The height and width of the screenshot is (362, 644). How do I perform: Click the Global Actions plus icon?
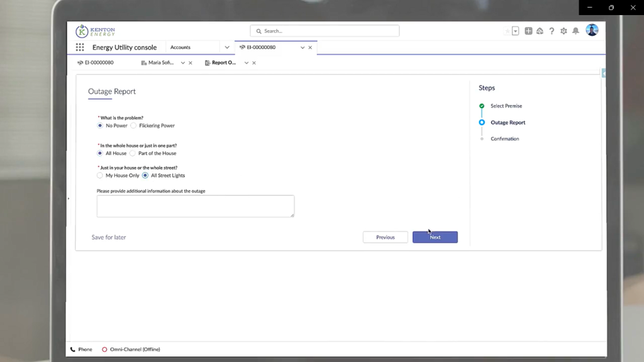coord(528,31)
